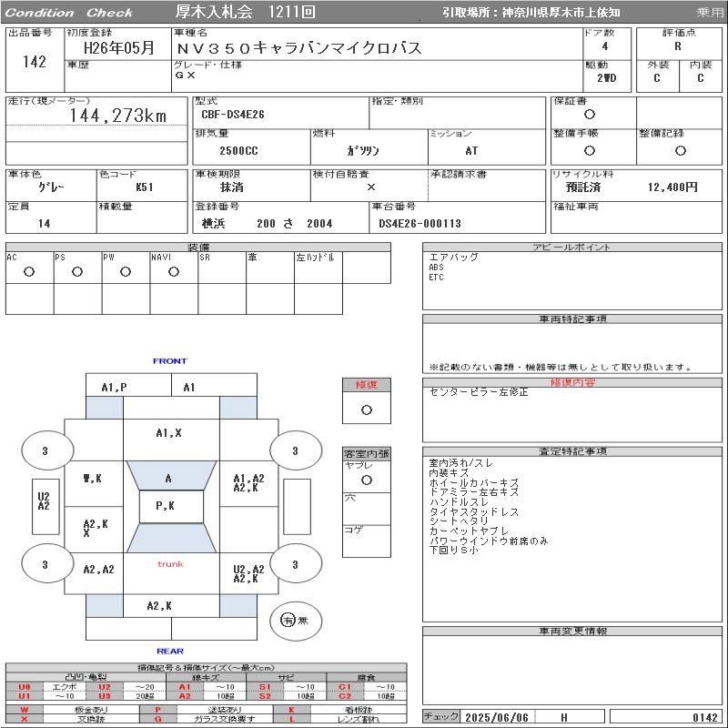The width and height of the screenshot is (728, 728).
Task: Click the front-left tire circle marked 3
Action: coord(45,450)
